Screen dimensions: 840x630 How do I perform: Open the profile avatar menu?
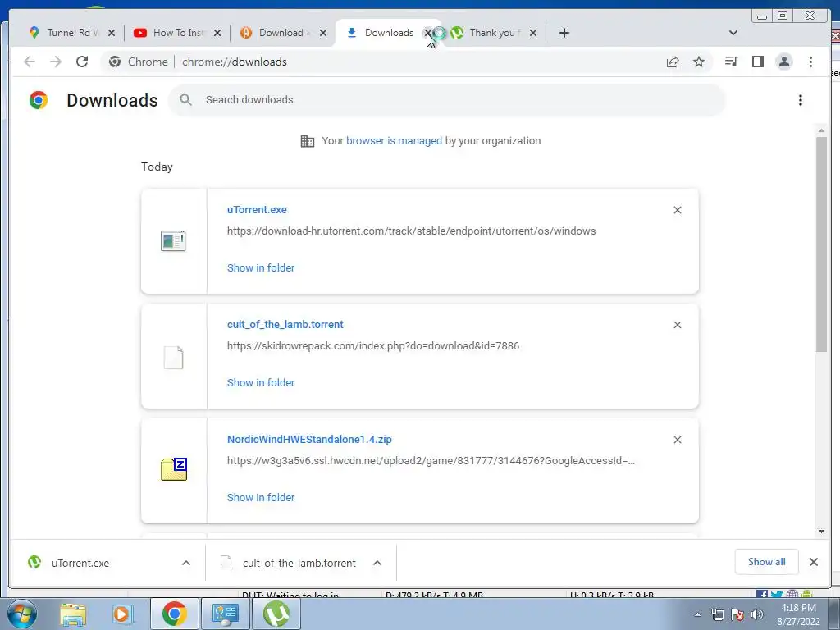point(784,62)
